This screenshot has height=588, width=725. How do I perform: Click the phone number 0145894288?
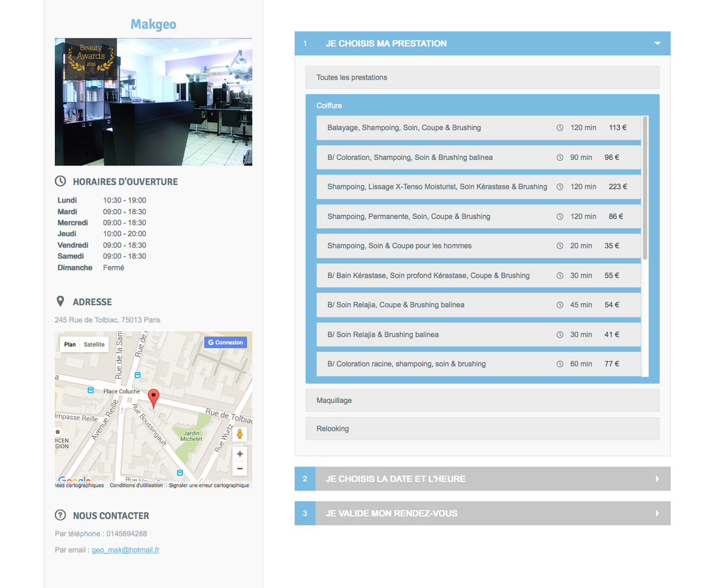[127, 533]
